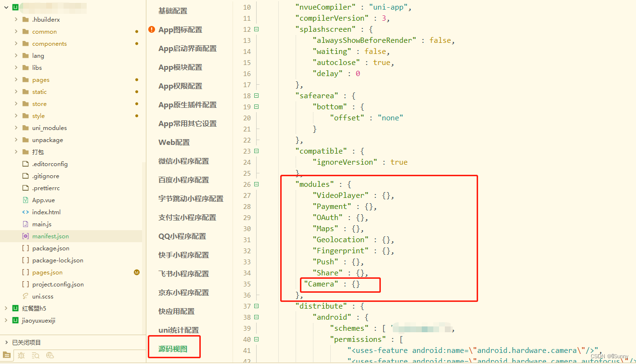Expand the components folder
Viewport: 636px width, 364px height.
click(x=16, y=43)
